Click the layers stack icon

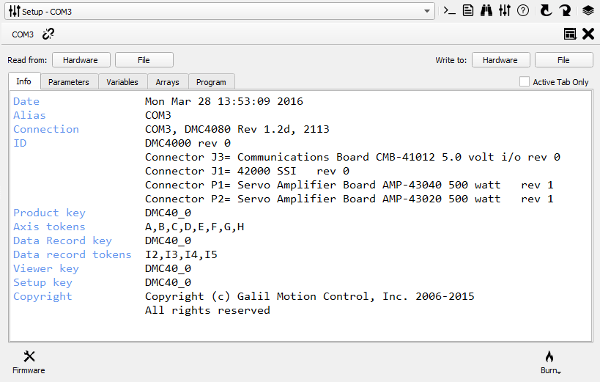pos(588,10)
